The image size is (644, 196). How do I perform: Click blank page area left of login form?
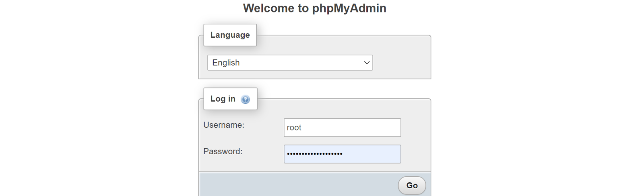coord(101,120)
